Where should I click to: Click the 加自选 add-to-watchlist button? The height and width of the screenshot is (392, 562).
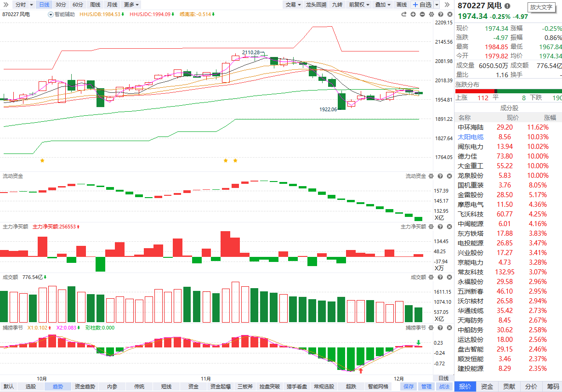(422, 5)
